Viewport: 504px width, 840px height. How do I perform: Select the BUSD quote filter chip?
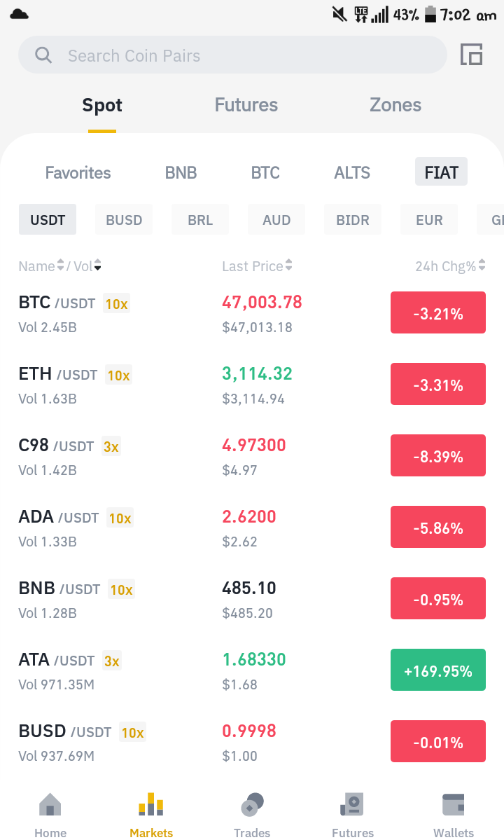pyautogui.click(x=124, y=220)
